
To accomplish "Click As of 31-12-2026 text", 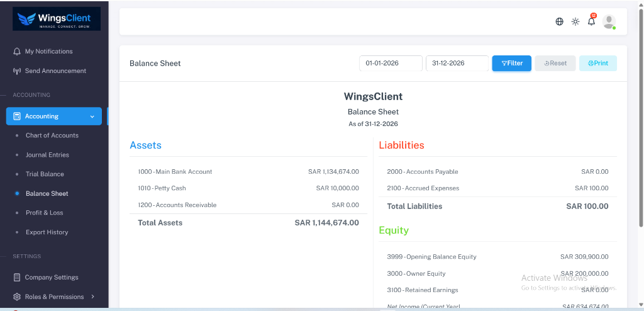I will pyautogui.click(x=374, y=124).
